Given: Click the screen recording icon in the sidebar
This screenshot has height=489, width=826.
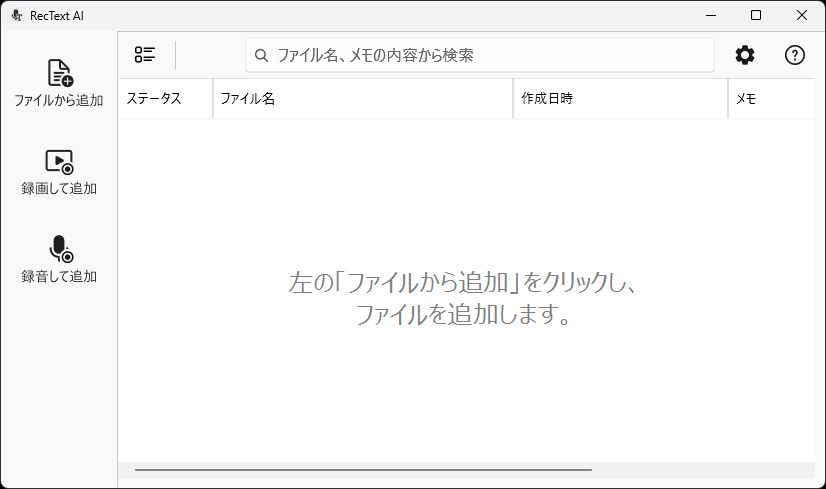Looking at the screenshot, I should [x=59, y=161].
